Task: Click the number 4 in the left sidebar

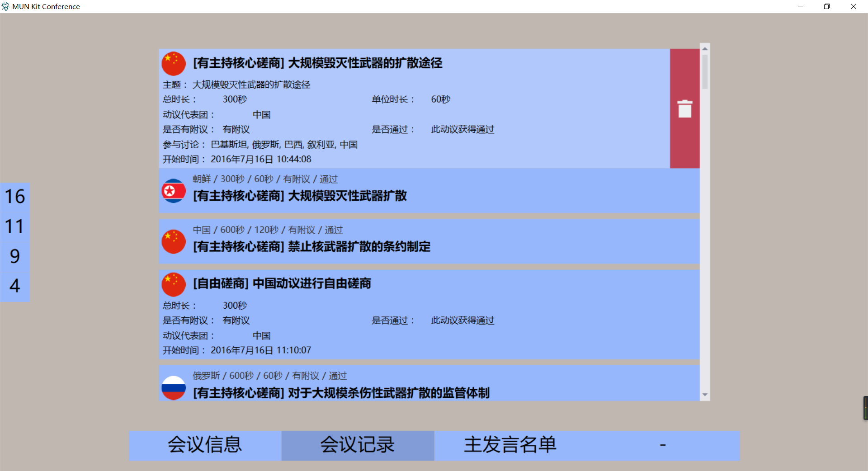Action: coord(14,286)
